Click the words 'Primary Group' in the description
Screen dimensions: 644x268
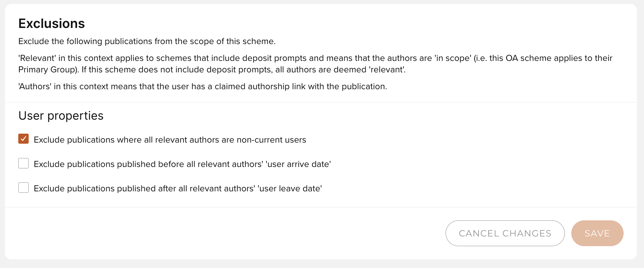(48, 70)
